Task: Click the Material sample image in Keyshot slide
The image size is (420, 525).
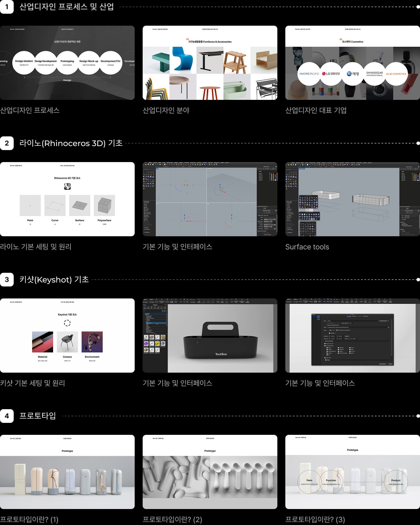Action: pos(43,342)
